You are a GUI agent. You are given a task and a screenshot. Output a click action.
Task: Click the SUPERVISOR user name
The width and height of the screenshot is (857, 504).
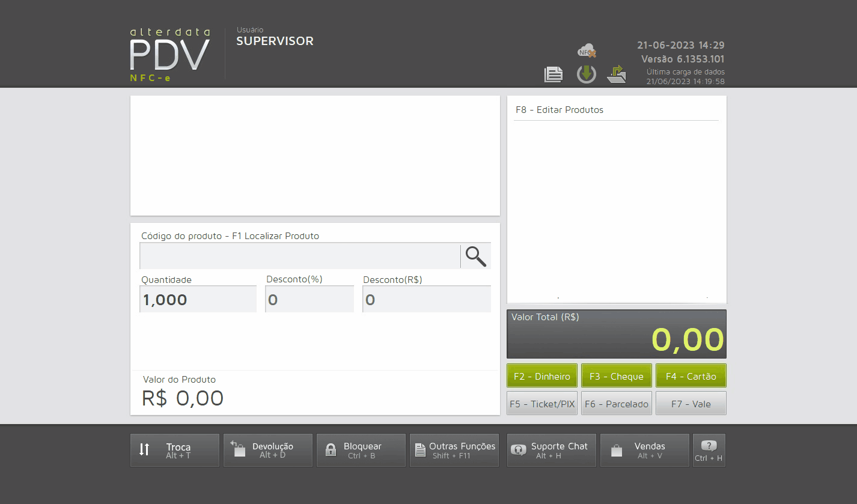click(275, 41)
